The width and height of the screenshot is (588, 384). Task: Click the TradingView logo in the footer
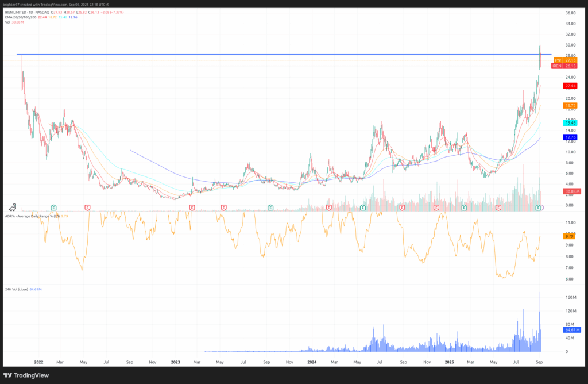point(26,375)
